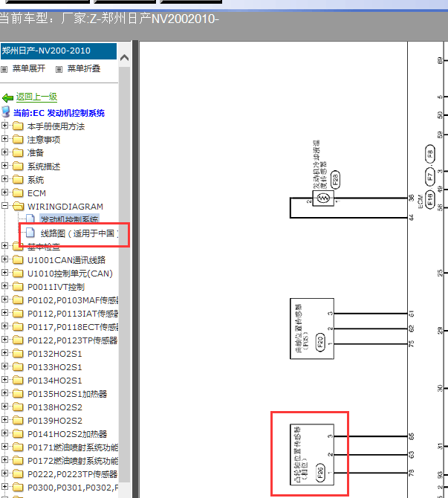Click the ECM folder icon
The height and width of the screenshot is (498, 448).
(18, 193)
